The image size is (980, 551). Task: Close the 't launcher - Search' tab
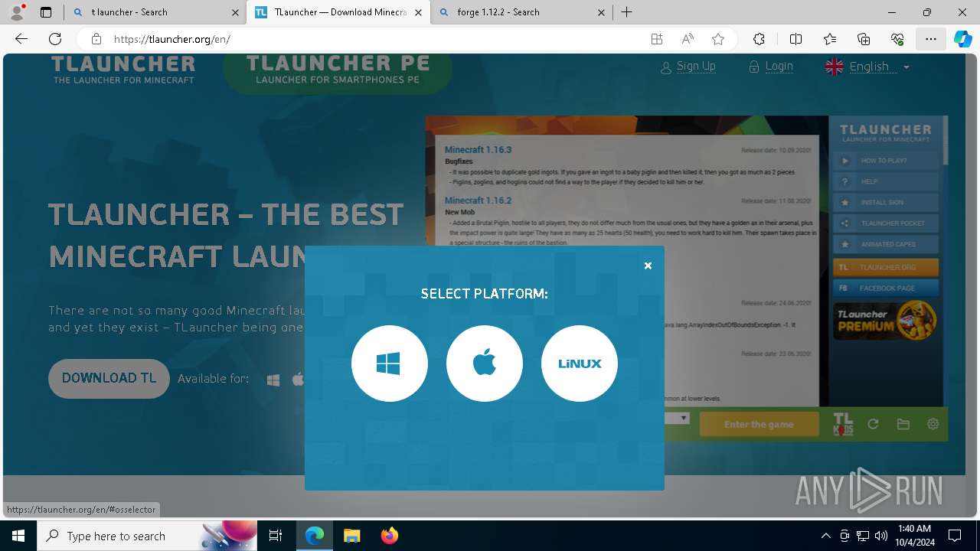[235, 12]
